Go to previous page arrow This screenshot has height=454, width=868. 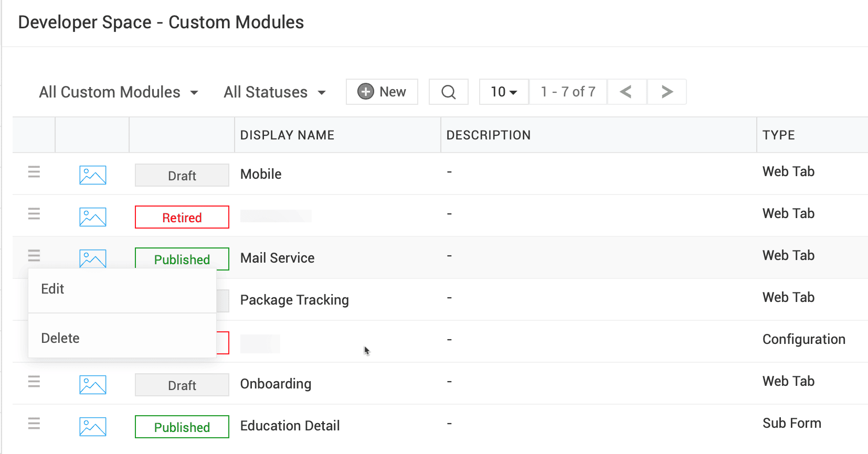pos(626,92)
